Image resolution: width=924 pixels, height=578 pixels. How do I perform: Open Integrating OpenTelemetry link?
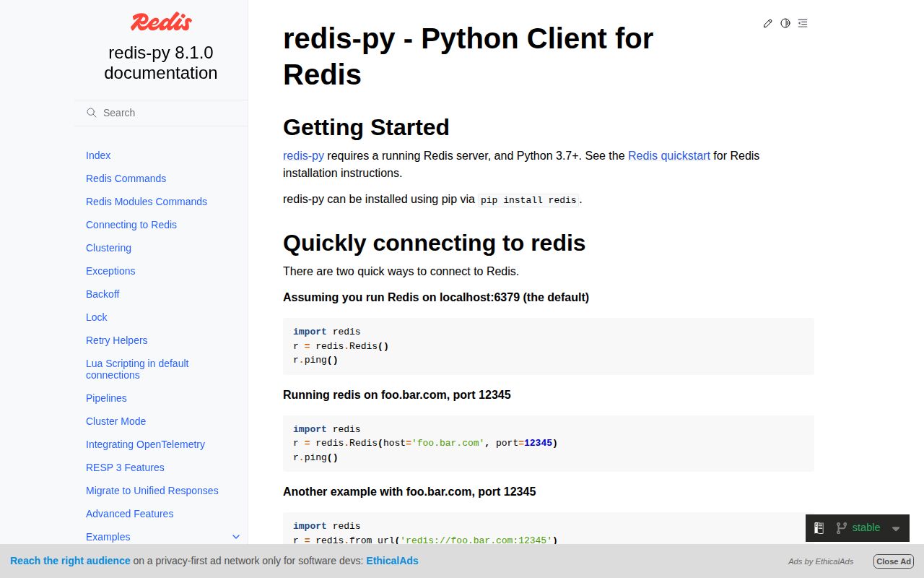click(145, 444)
